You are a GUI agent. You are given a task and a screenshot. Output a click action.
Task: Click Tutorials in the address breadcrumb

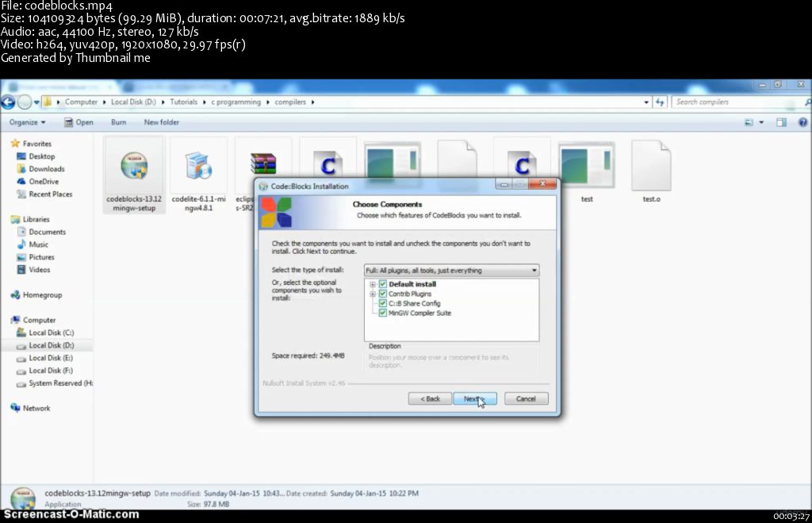point(183,102)
